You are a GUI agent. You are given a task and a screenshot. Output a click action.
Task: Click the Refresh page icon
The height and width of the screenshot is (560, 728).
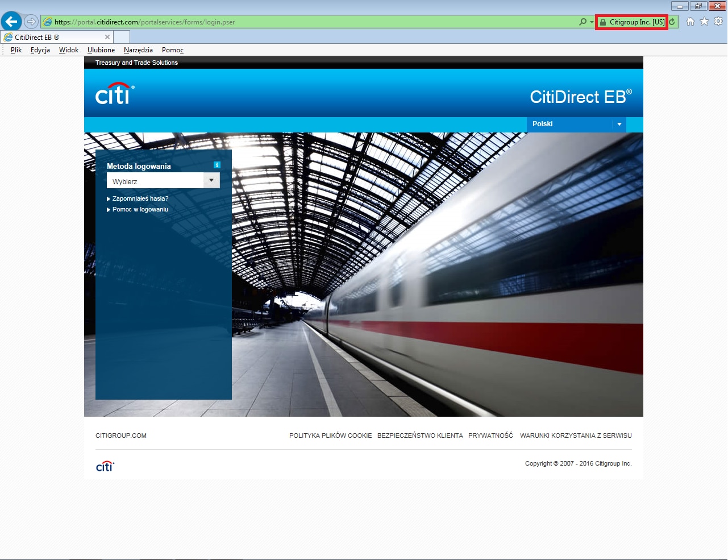[x=672, y=22]
